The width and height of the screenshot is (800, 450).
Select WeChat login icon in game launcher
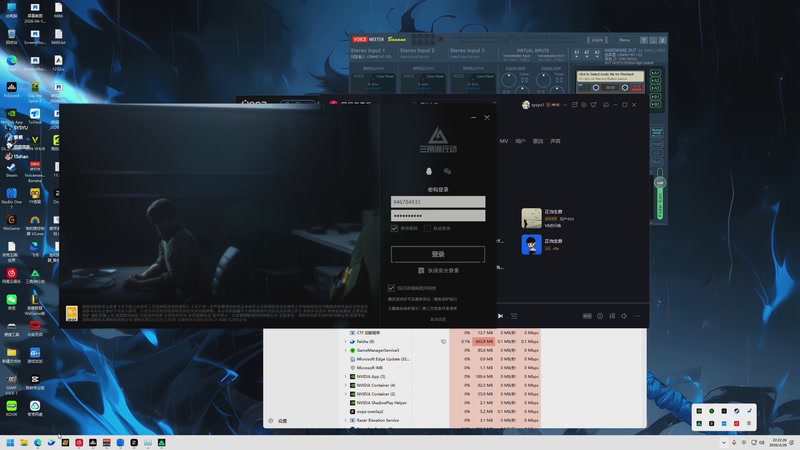447,171
